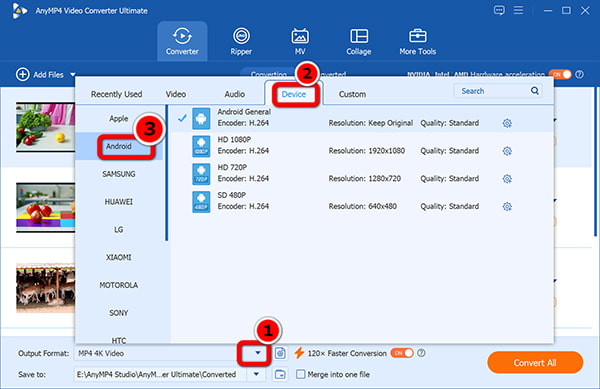This screenshot has width=600, height=389.
Task: Select Android device category
Action: pos(119,146)
